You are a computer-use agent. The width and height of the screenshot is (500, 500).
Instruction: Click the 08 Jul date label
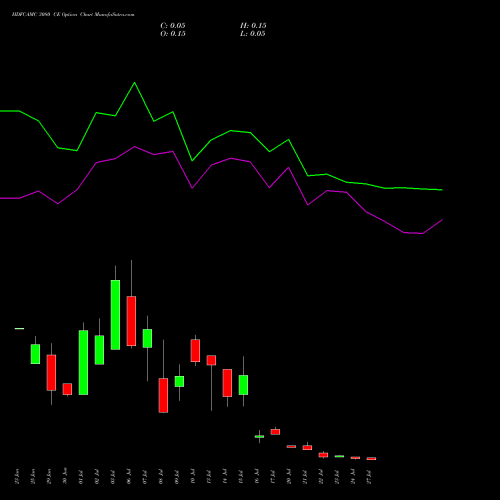coord(161,476)
